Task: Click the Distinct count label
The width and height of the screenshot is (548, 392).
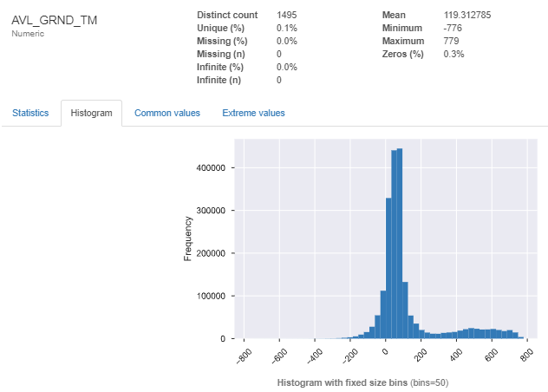Action: [227, 16]
